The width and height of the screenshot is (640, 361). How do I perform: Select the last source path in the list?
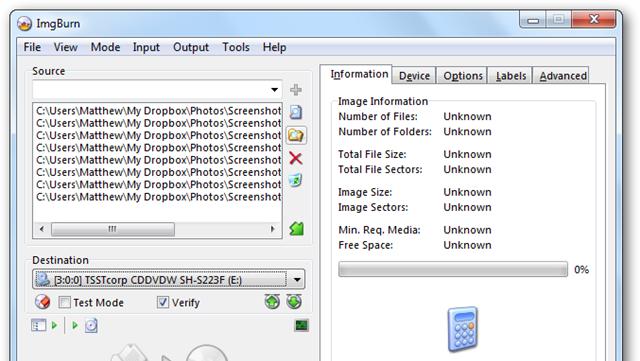pyautogui.click(x=158, y=196)
